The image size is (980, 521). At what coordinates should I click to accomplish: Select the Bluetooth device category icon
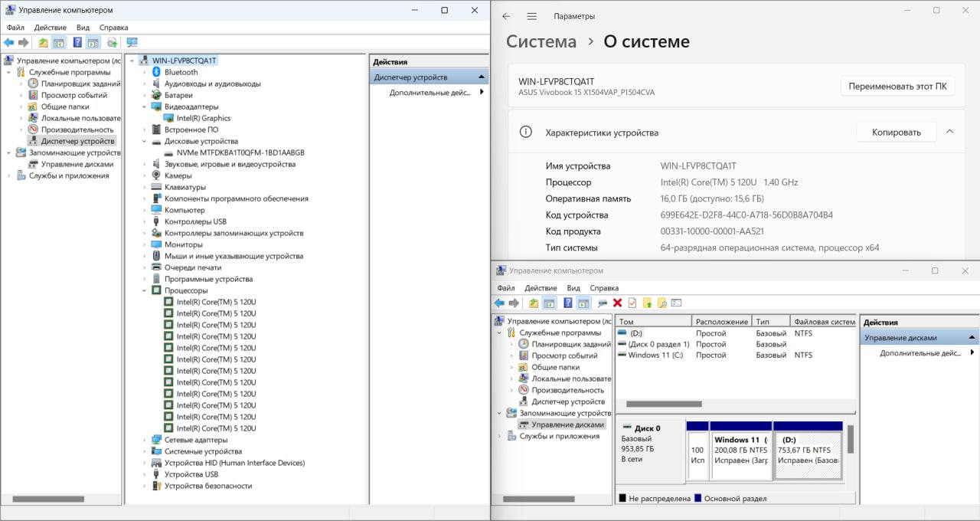coord(156,72)
